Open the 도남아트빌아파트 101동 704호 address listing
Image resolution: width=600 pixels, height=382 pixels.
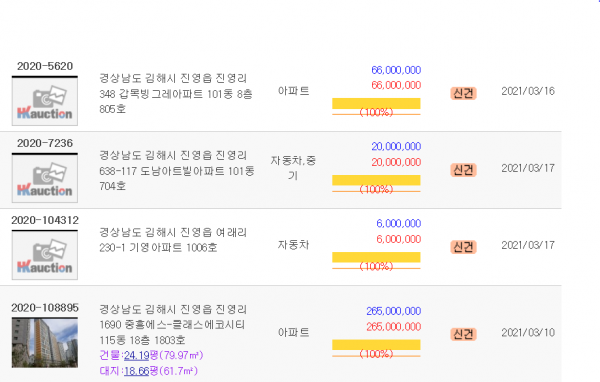coord(176,171)
